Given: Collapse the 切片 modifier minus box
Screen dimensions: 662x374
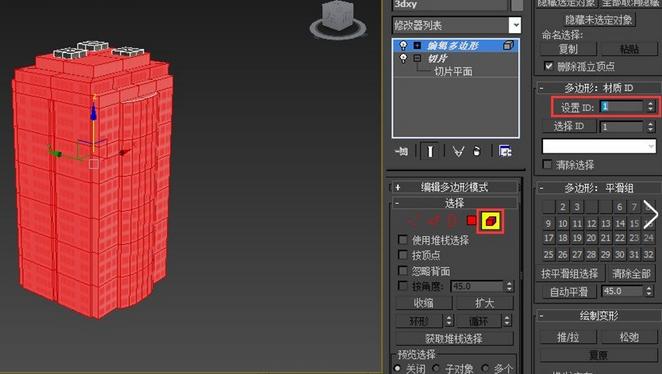Looking at the screenshot, I should (x=417, y=58).
